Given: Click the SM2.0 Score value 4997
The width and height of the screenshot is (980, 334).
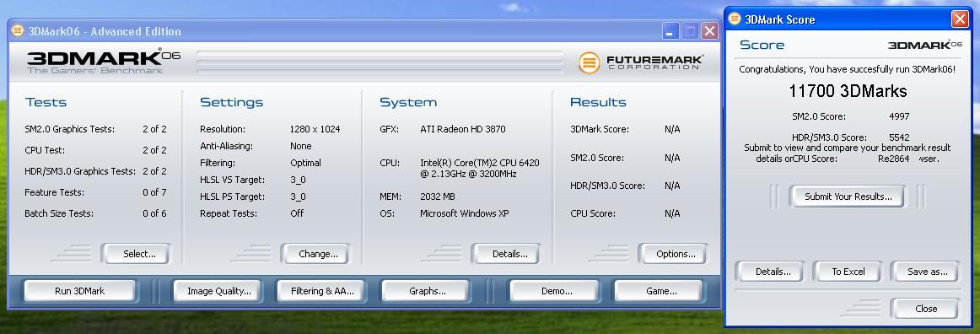Looking at the screenshot, I should (899, 116).
